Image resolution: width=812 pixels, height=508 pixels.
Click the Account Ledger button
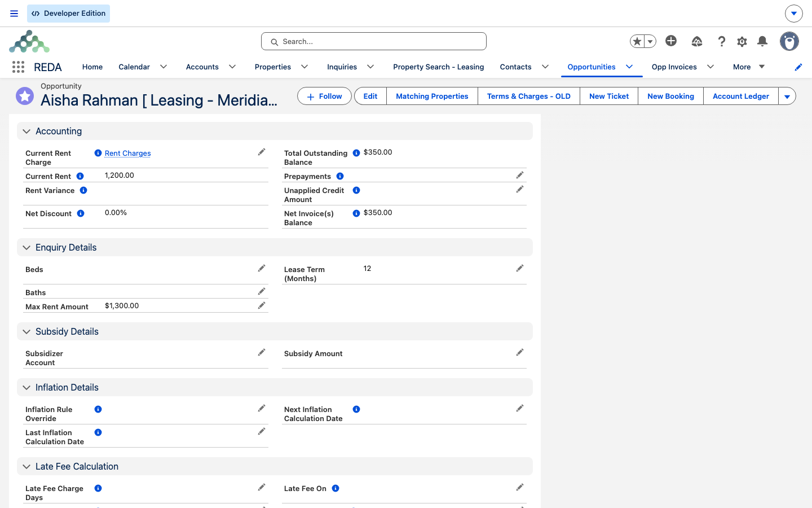coord(740,96)
